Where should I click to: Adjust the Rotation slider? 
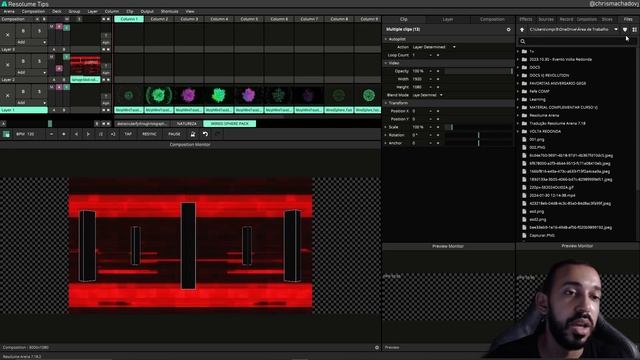(x=478, y=135)
